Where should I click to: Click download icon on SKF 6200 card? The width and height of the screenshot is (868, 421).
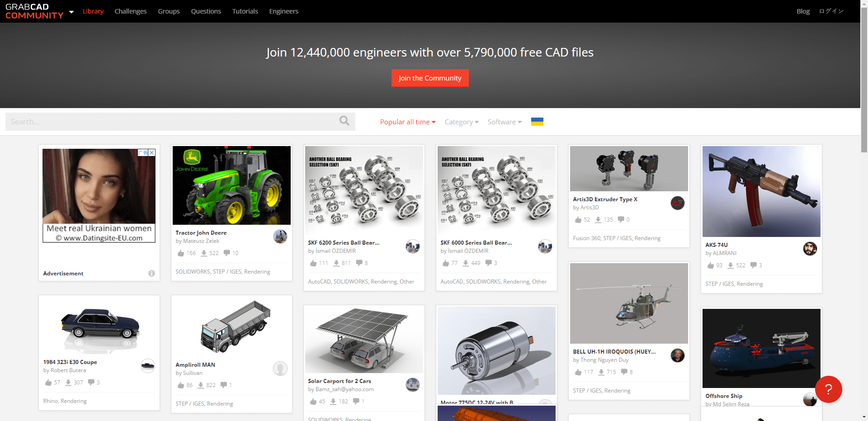coord(336,263)
